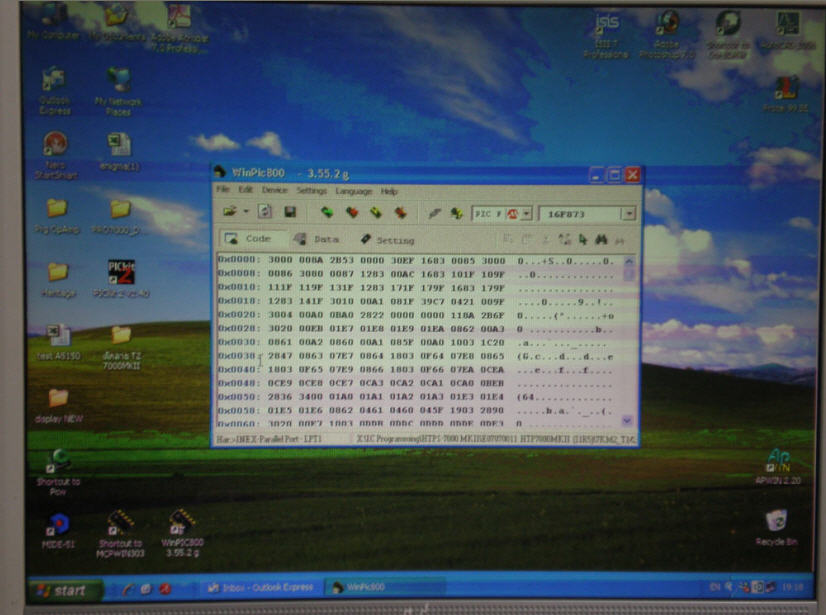Click the PICkit 2 desktop icon
Image resolution: width=826 pixels, height=615 pixels.
[x=121, y=279]
